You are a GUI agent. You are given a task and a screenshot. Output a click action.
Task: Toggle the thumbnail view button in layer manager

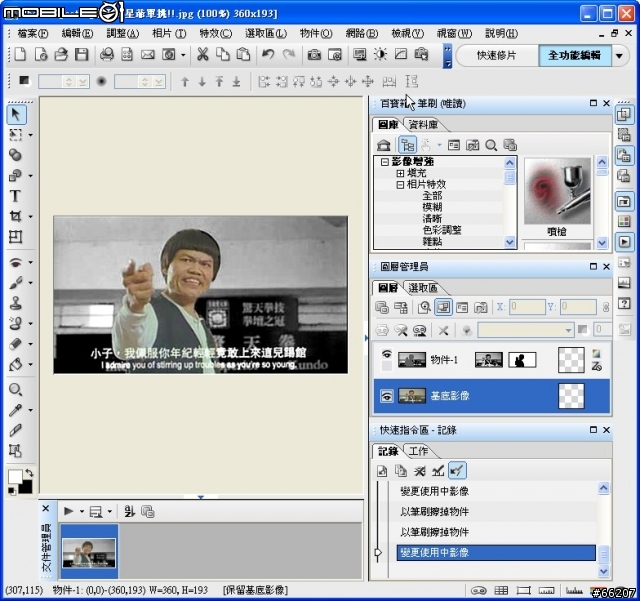tap(443, 307)
